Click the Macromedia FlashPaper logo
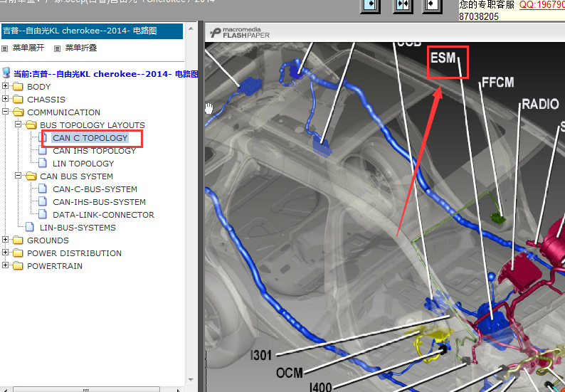The width and height of the screenshot is (565, 392). click(240, 33)
